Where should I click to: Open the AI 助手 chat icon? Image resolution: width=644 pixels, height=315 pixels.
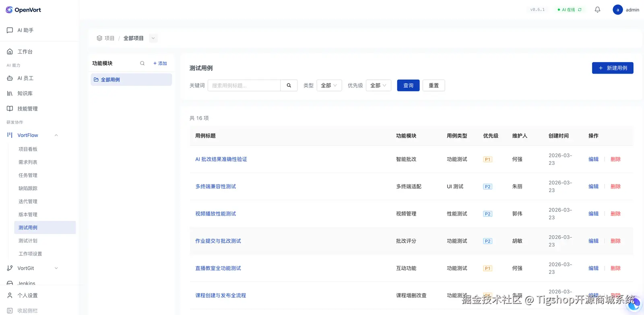pyautogui.click(x=10, y=30)
